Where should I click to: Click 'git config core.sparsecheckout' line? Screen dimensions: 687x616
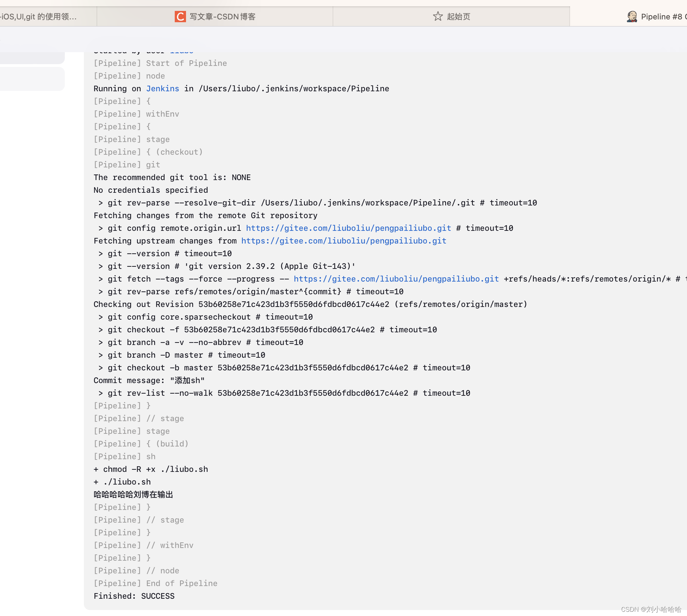[x=205, y=317]
